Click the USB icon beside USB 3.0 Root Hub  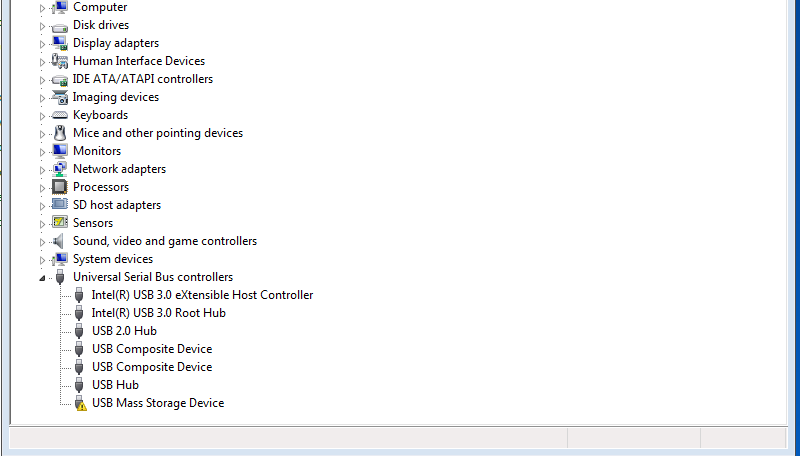coord(79,313)
